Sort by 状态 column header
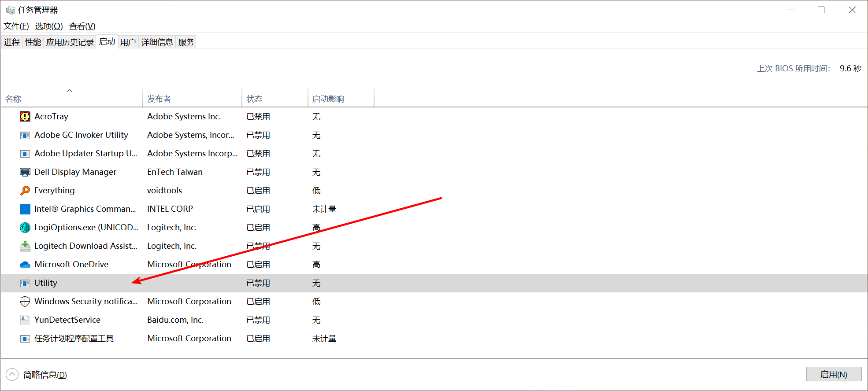868x391 pixels. click(x=275, y=99)
